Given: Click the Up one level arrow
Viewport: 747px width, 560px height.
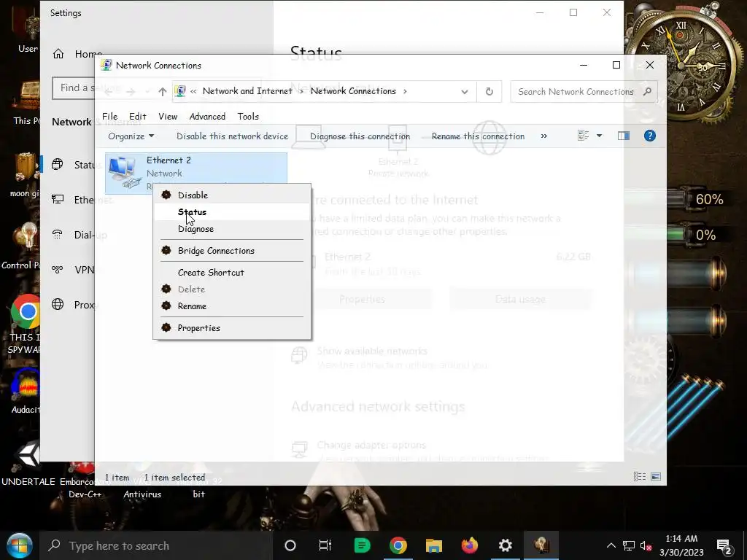Looking at the screenshot, I should pyautogui.click(x=163, y=91).
